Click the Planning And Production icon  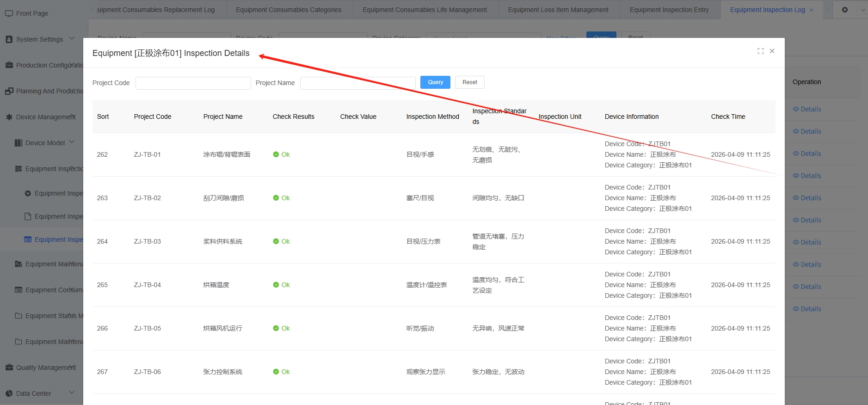(x=9, y=91)
